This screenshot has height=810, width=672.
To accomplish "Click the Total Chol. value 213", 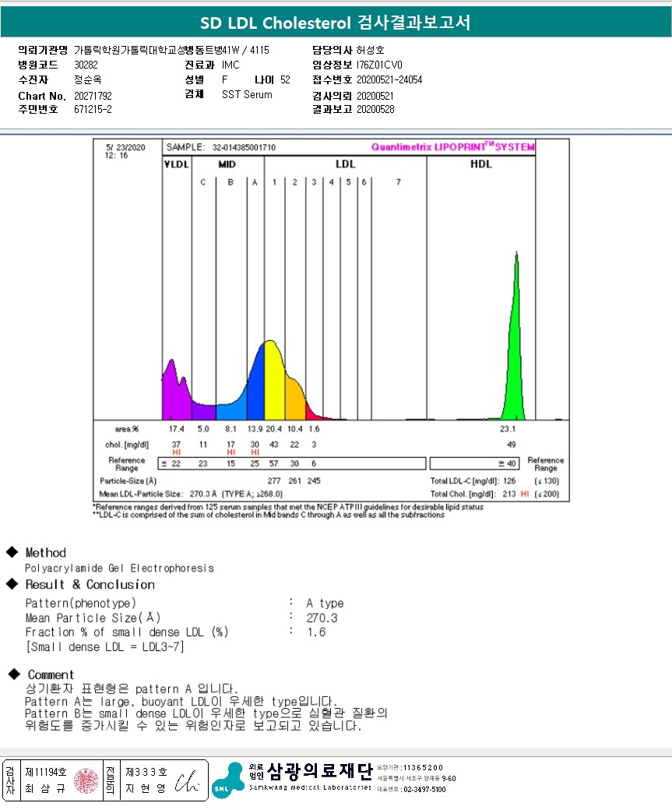I will [x=509, y=494].
